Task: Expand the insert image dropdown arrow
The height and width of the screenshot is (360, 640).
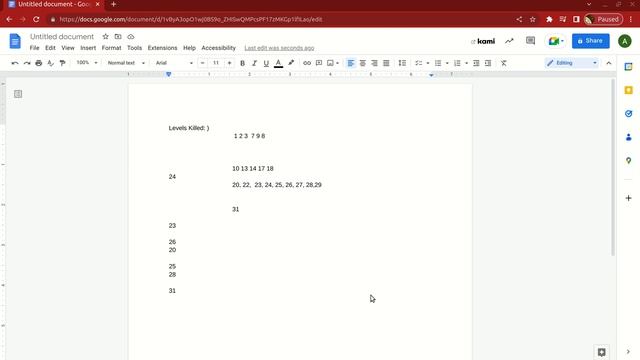Action: pyautogui.click(x=338, y=63)
